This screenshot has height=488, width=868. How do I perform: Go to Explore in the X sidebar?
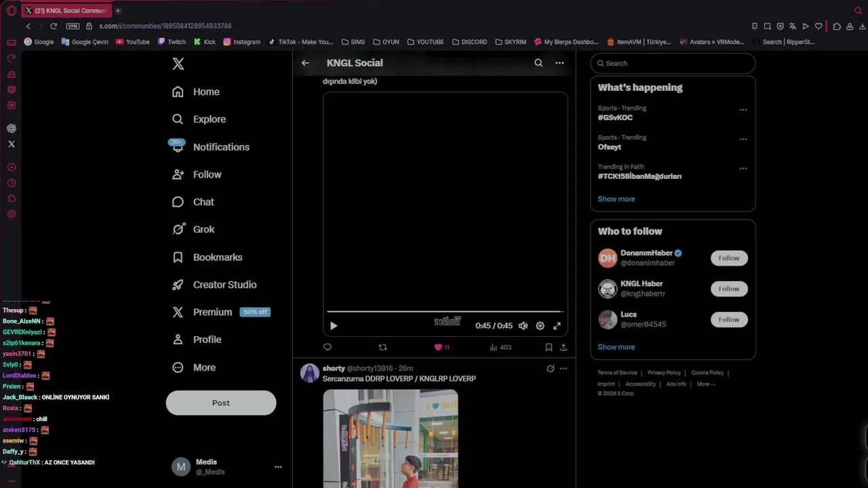click(199, 119)
